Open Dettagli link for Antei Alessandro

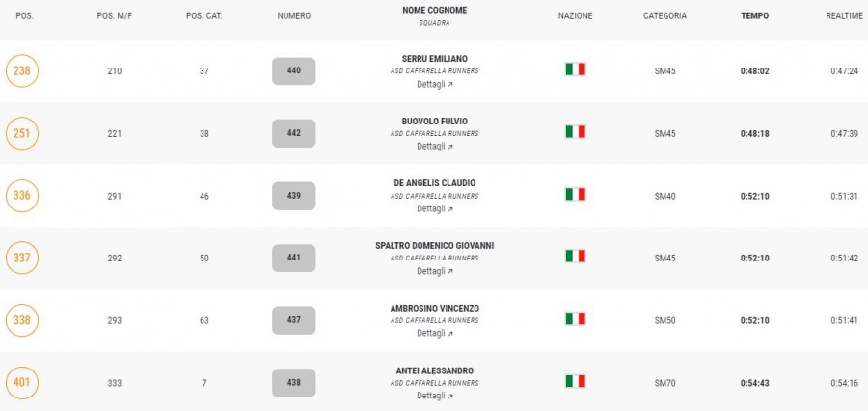coord(435,396)
